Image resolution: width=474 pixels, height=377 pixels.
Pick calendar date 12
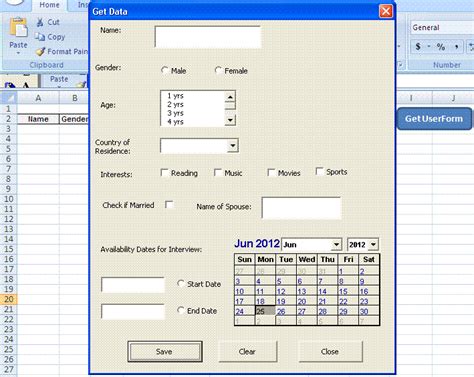[286, 291]
